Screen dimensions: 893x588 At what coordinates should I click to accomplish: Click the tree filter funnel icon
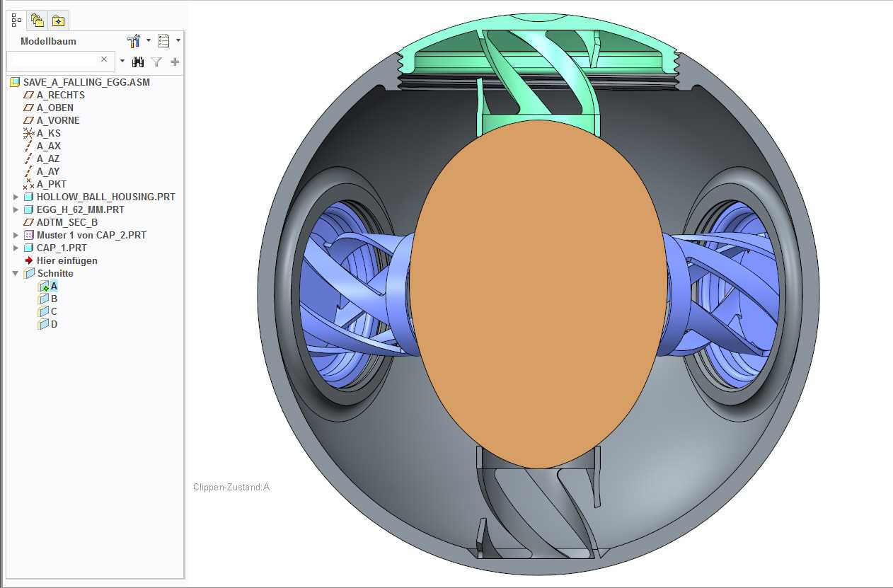point(156,62)
